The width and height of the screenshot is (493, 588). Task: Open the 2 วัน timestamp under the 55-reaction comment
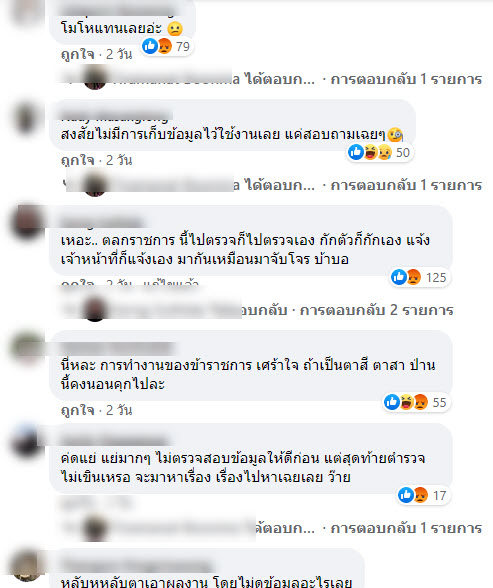tap(119, 410)
